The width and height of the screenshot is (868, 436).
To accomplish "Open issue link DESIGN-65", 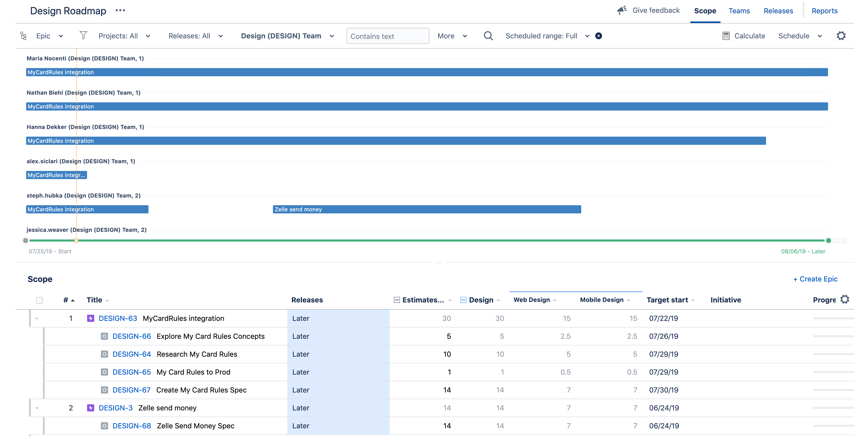I will tap(131, 372).
